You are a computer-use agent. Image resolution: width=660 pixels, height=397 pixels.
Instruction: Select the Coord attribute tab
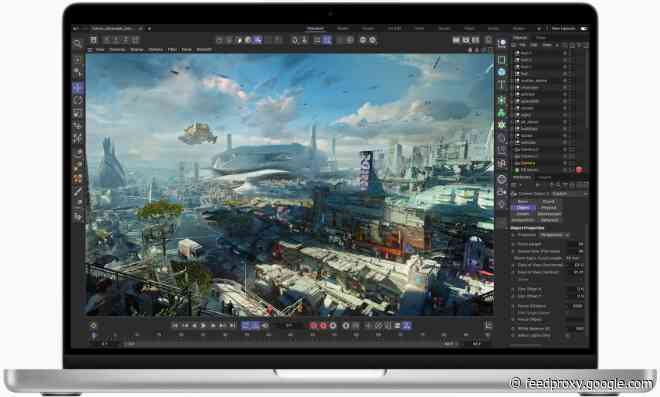(x=548, y=202)
